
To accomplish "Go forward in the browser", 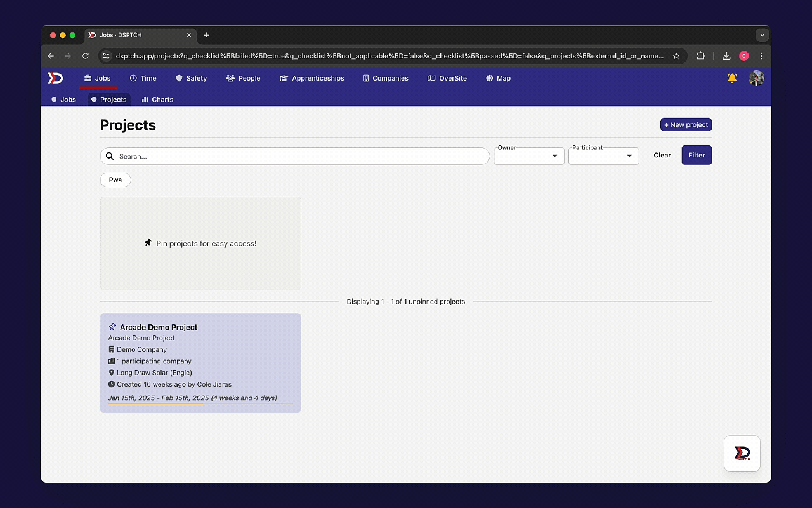I will pos(68,56).
